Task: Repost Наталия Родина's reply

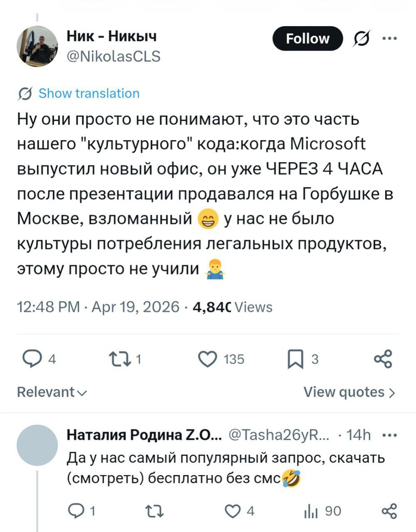Action: (x=153, y=511)
